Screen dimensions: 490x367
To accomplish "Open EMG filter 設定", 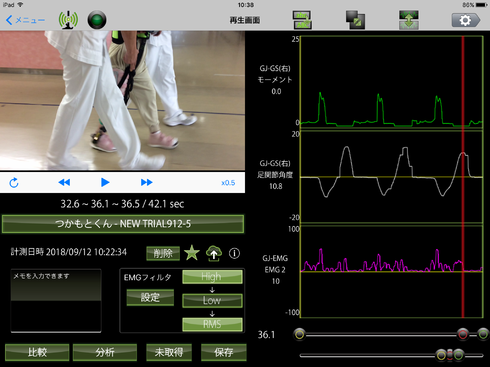I will point(150,297).
